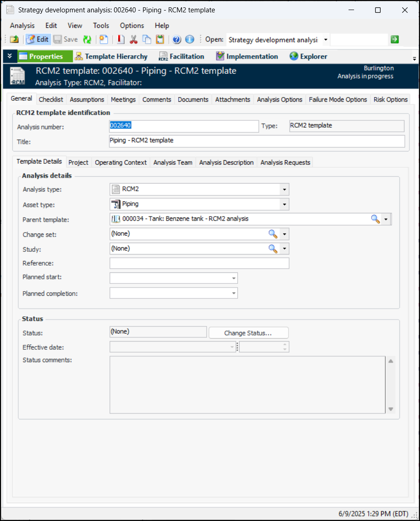Click the scissors Cut icon
This screenshot has width=420, height=521.
(134, 39)
